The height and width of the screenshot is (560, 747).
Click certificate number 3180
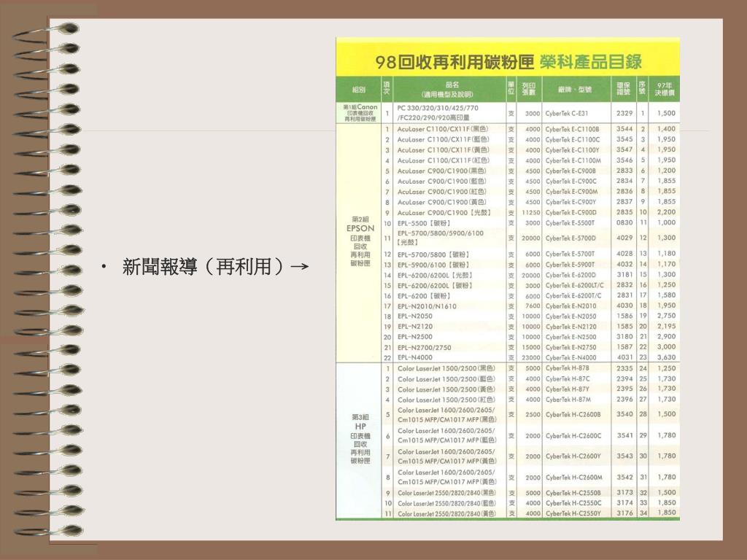click(x=624, y=337)
